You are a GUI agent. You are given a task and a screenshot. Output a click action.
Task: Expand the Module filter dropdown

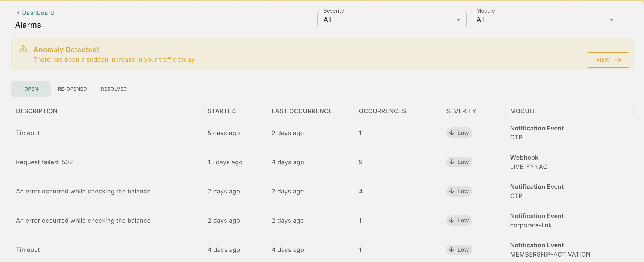pyautogui.click(x=544, y=20)
